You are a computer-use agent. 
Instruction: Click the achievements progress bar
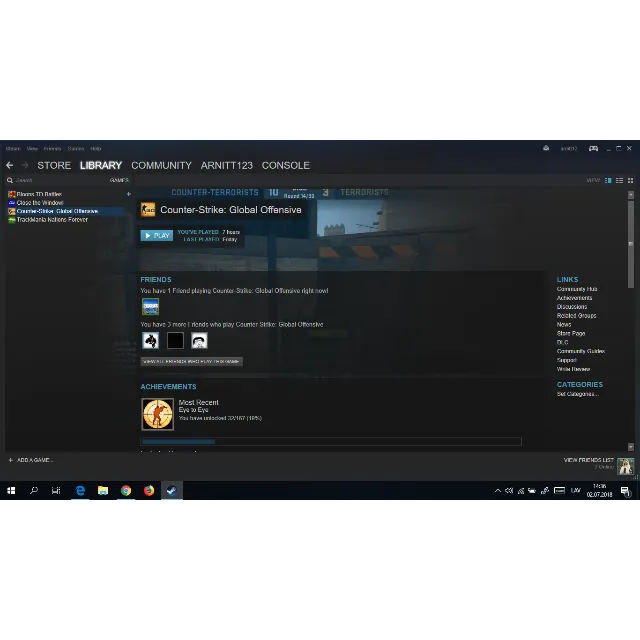[331, 441]
